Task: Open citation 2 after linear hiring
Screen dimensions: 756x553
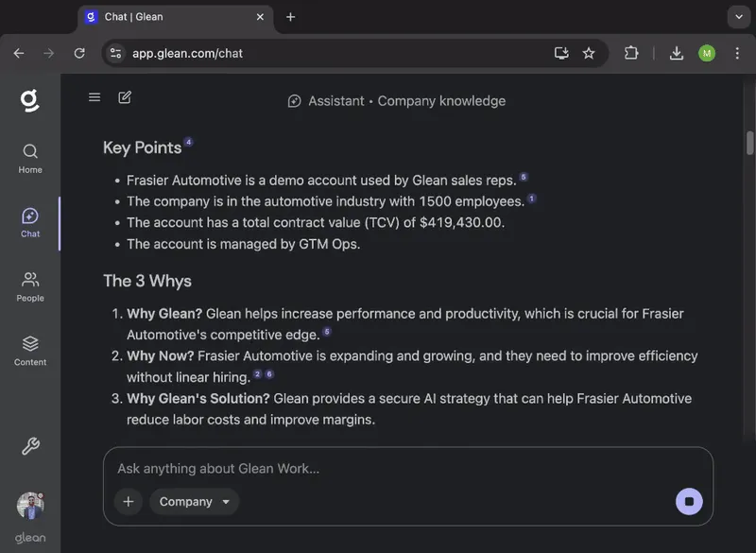Action: click(257, 374)
